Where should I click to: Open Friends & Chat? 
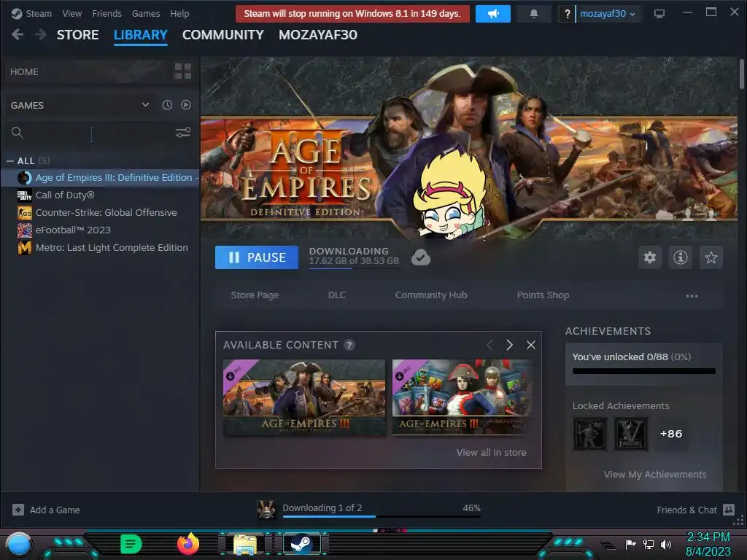click(695, 510)
